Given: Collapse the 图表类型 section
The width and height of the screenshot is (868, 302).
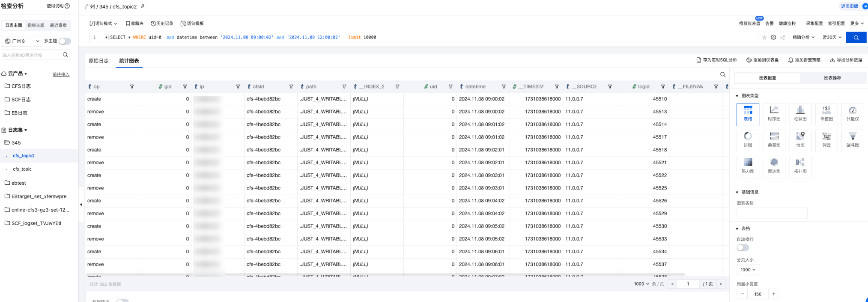Looking at the screenshot, I should [x=737, y=96].
